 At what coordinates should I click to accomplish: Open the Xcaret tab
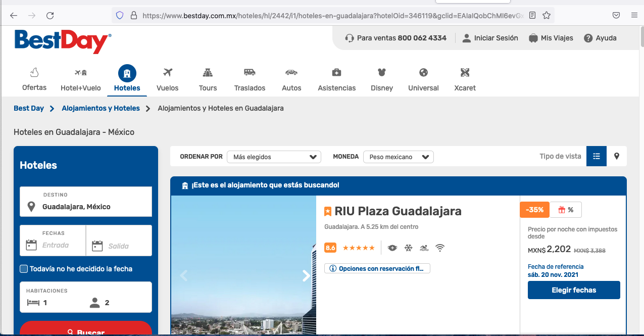[465, 79]
